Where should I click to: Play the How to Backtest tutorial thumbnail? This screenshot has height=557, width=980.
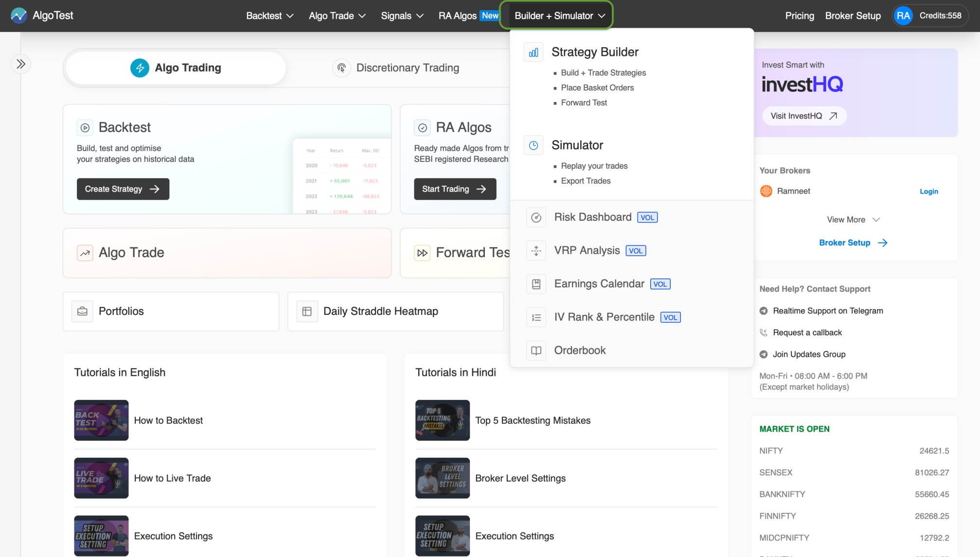(101, 420)
